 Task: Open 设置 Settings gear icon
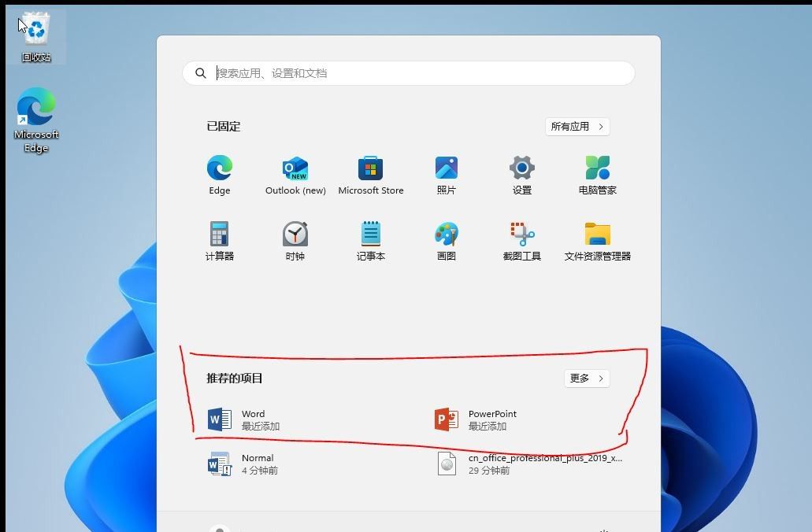click(522, 175)
